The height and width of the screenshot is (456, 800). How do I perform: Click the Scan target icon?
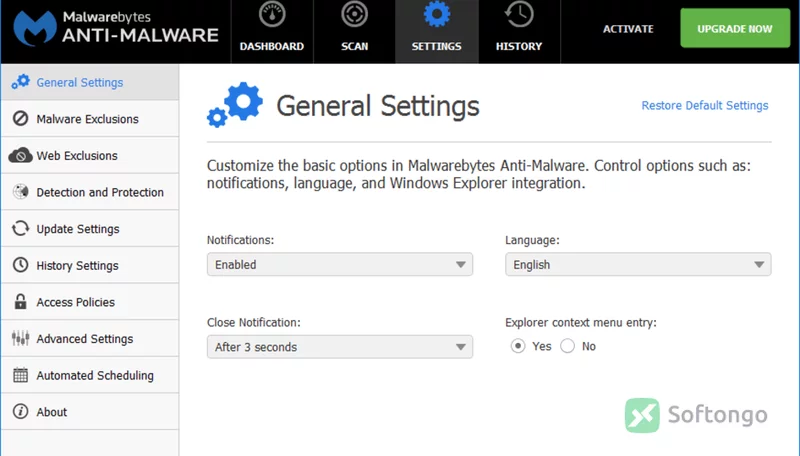point(354,14)
